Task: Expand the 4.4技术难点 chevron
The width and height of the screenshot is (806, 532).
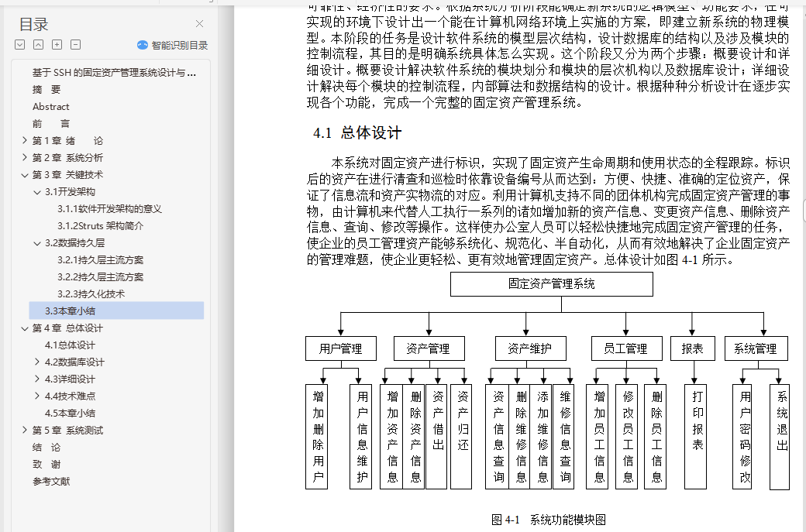Action: pyautogui.click(x=37, y=396)
